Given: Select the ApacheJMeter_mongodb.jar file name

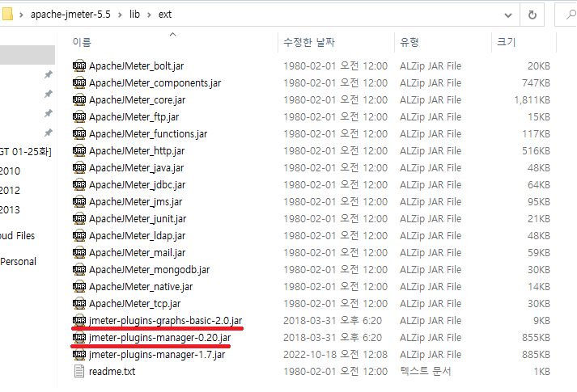Looking at the screenshot, I should tap(150, 270).
